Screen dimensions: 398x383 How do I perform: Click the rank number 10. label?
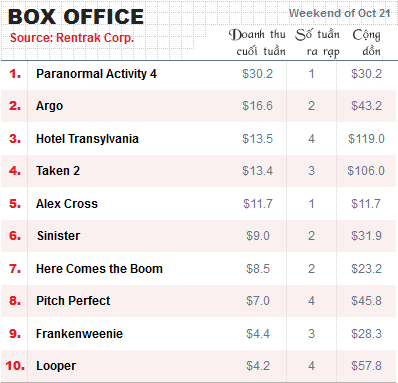(x=15, y=366)
